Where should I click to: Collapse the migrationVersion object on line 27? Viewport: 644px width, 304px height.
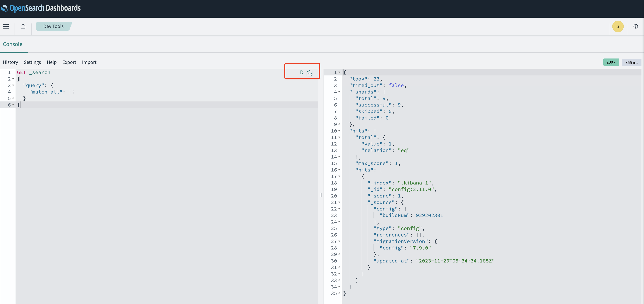click(339, 241)
